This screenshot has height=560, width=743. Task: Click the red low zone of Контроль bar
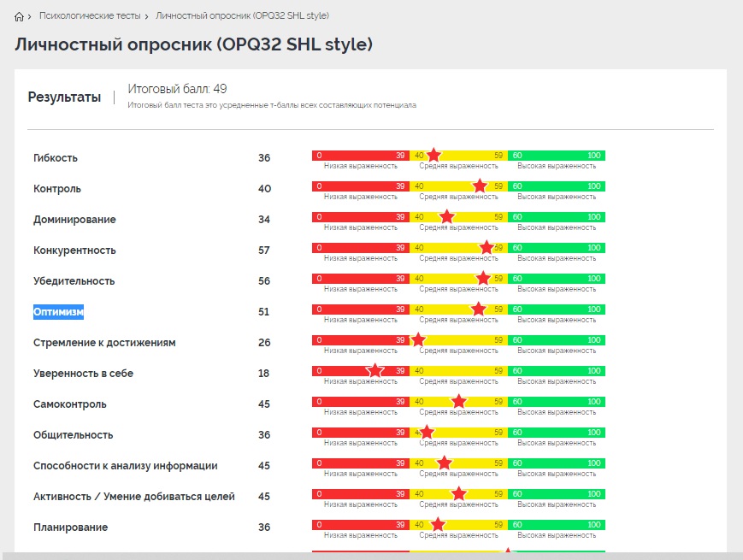[359, 186]
